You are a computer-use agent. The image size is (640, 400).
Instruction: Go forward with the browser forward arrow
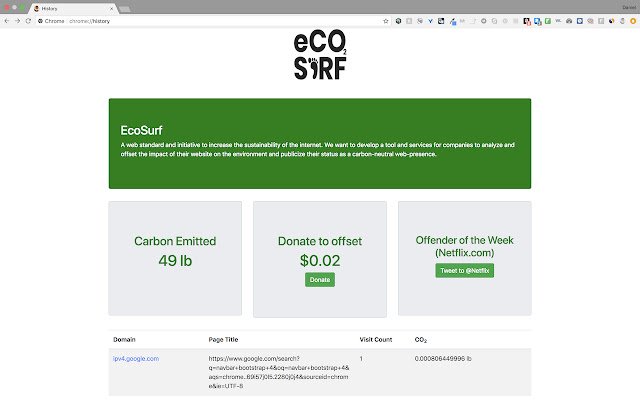(x=18, y=21)
